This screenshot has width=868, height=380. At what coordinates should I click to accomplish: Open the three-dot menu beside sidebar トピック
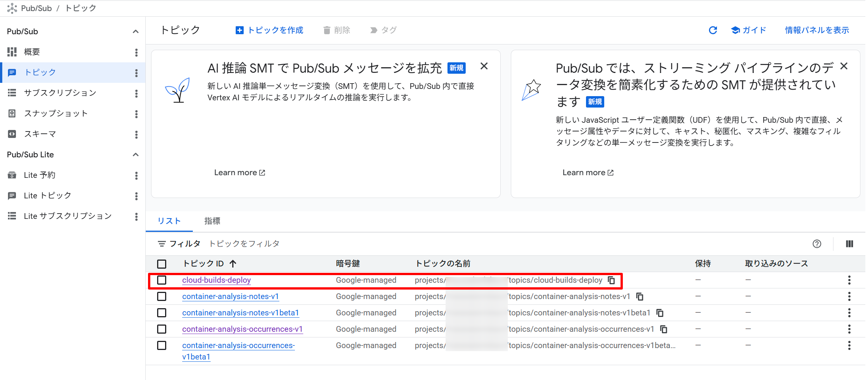pyautogui.click(x=136, y=73)
